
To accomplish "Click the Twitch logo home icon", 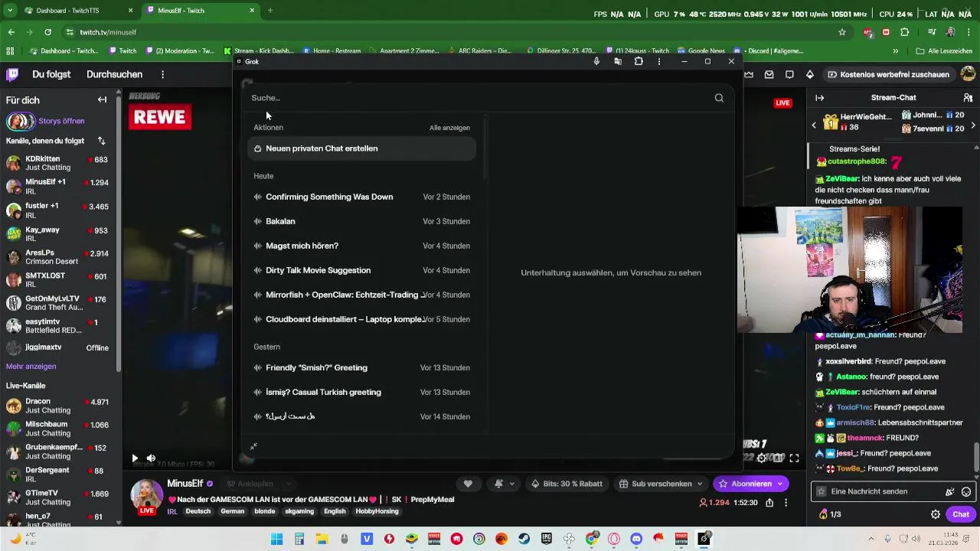I will click(12, 74).
